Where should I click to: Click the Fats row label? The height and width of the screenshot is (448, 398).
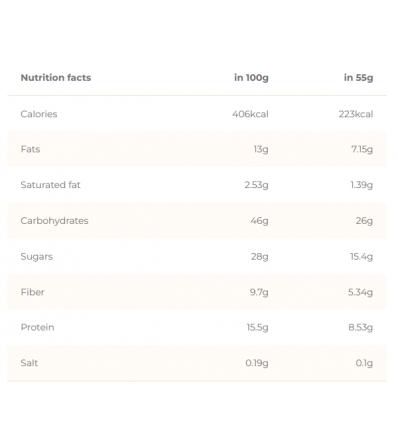coord(30,149)
